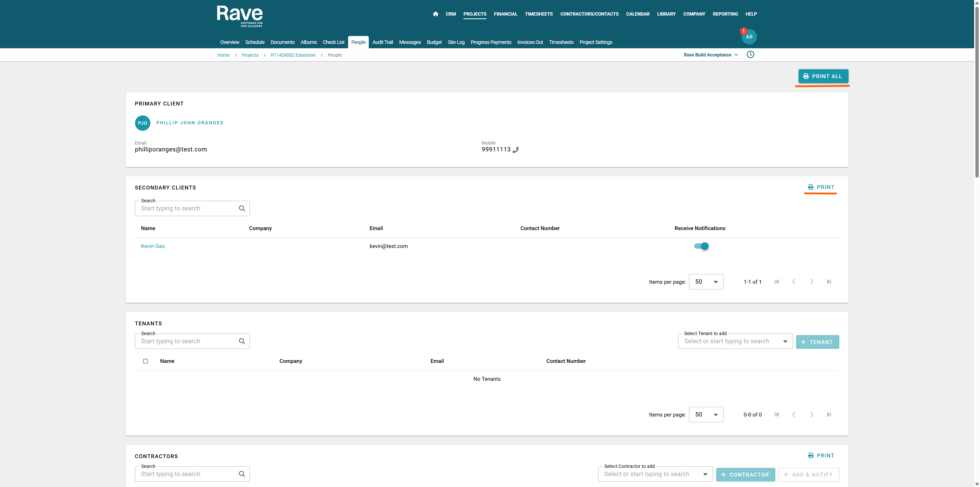Open the FINANCIAL menu item
The width and height of the screenshot is (980, 487).
coord(505,14)
